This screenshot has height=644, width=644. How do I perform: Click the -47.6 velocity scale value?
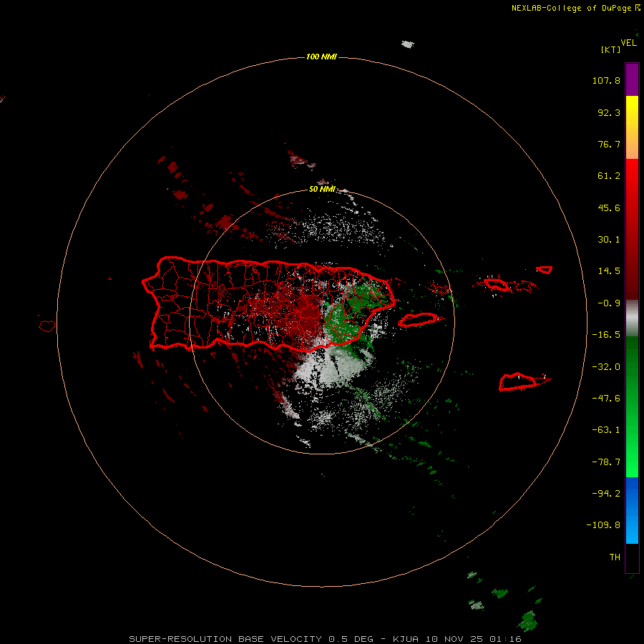606,399
